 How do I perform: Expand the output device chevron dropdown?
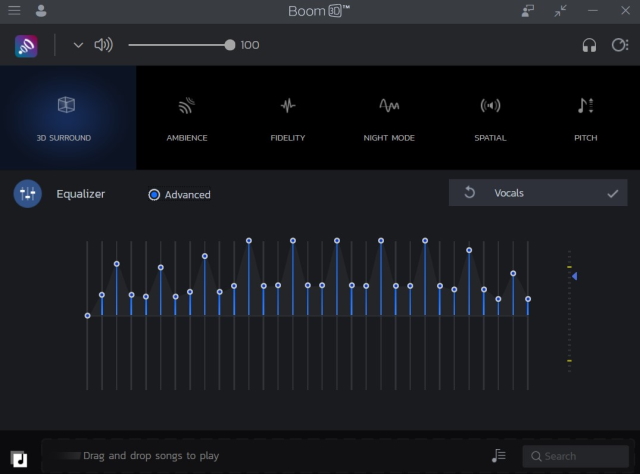[78, 45]
